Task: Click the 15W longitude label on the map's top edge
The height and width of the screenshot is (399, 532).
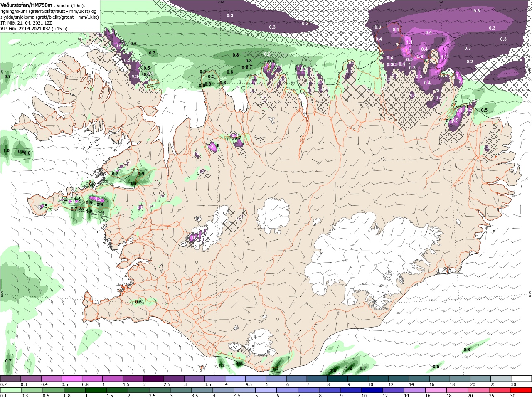Action: click(440, 2)
